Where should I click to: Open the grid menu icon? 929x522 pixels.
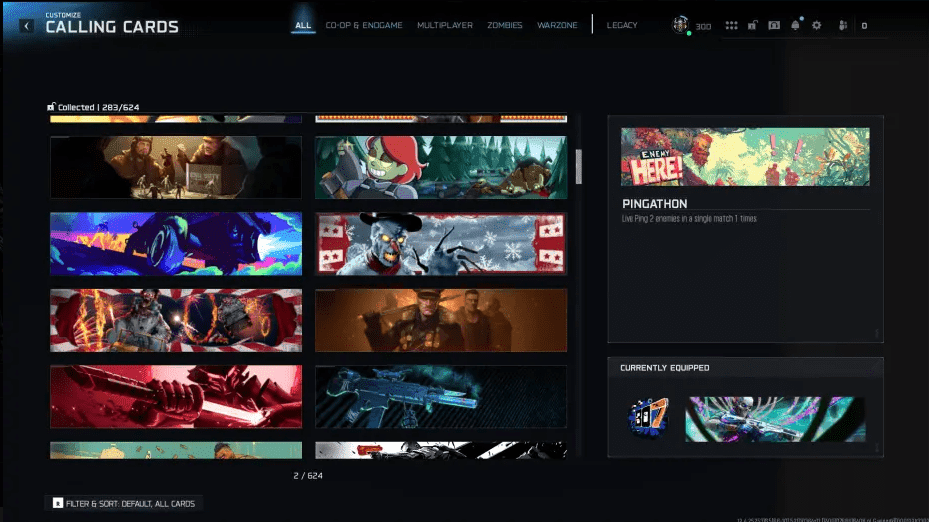tap(731, 26)
